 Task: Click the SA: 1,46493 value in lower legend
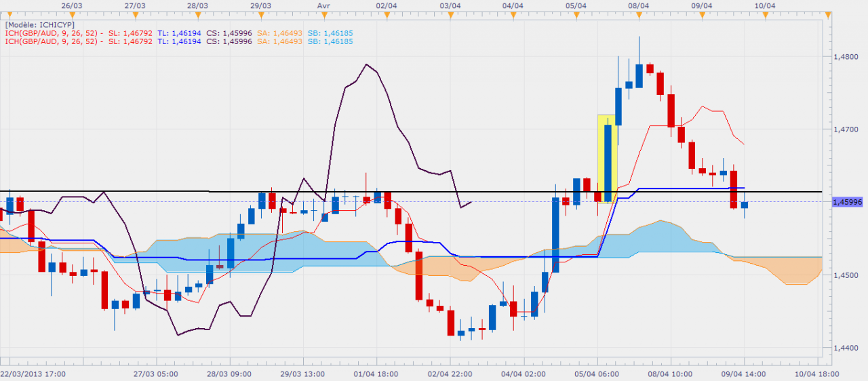point(281,41)
